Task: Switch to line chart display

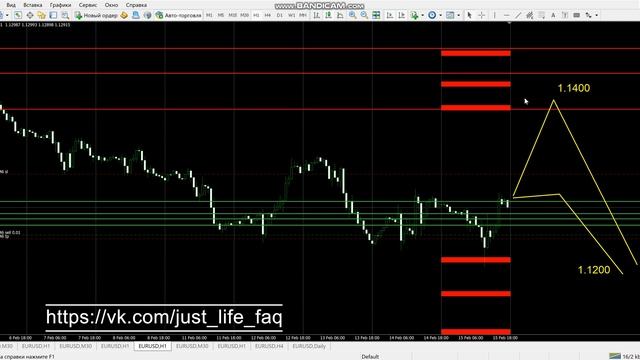Action: pyautogui.click(x=340, y=15)
